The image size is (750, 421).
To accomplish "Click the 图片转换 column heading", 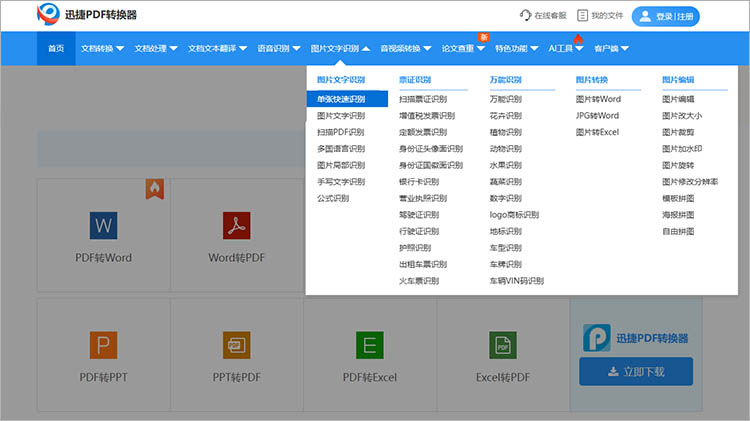I will (x=592, y=80).
